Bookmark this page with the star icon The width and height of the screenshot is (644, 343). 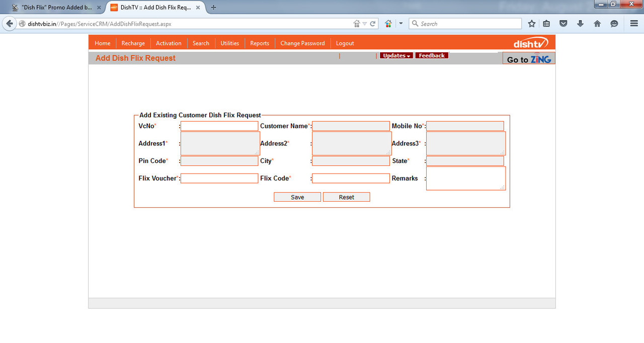(532, 24)
